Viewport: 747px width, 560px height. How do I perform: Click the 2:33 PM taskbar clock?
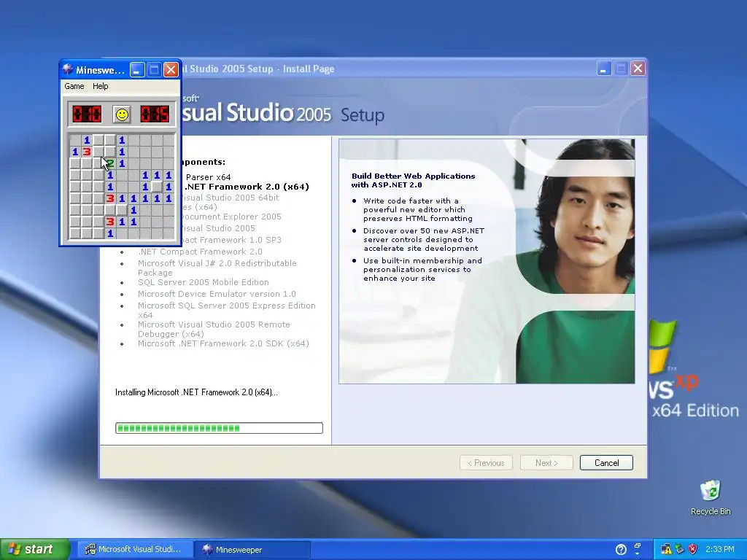click(x=720, y=550)
